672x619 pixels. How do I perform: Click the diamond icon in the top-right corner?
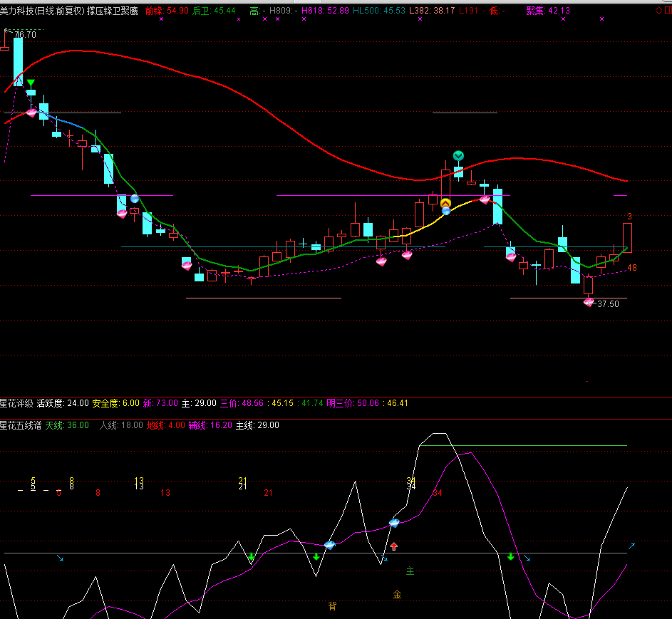(x=658, y=11)
